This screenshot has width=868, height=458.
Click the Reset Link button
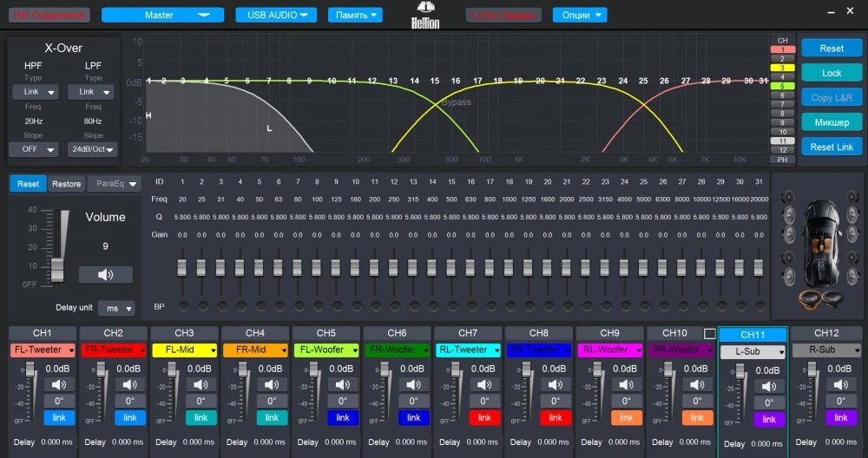tap(832, 147)
